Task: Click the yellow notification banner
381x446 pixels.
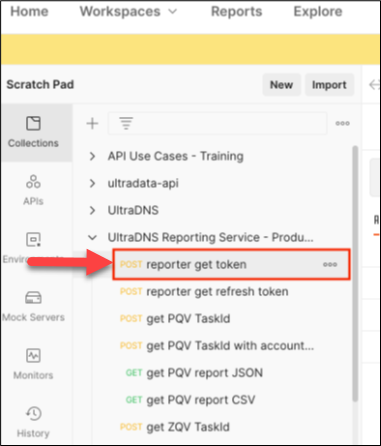Action: coord(190,49)
